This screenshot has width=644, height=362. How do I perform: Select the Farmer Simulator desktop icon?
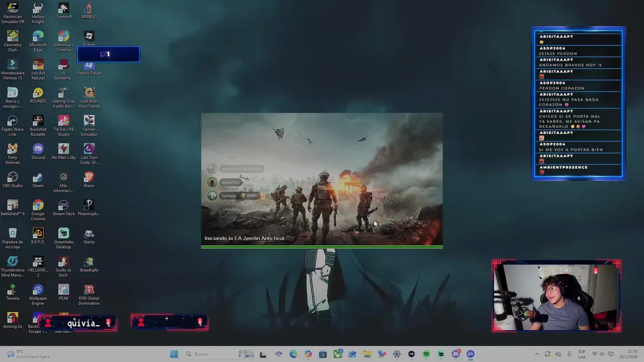(x=89, y=126)
